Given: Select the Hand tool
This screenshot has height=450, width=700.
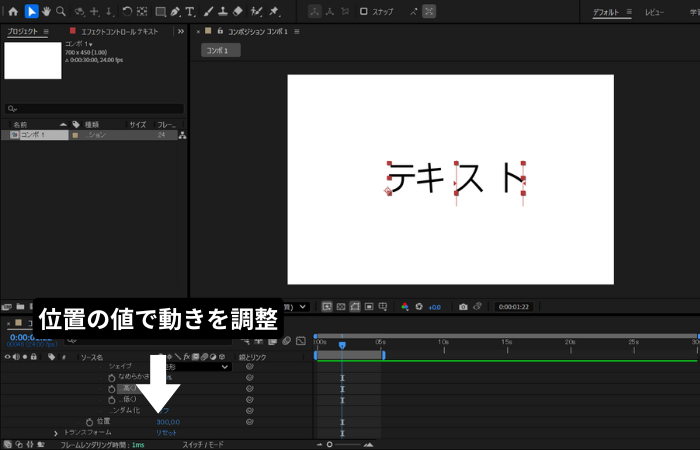Looking at the screenshot, I should click(x=46, y=12).
